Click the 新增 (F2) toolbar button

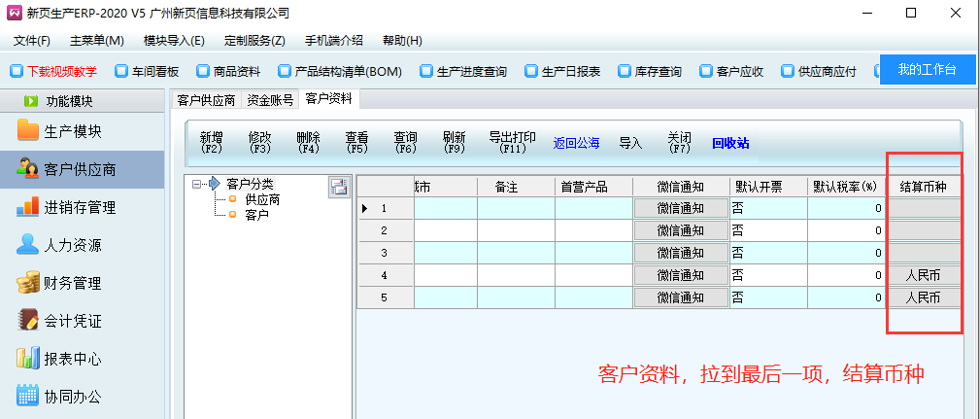tap(211, 143)
